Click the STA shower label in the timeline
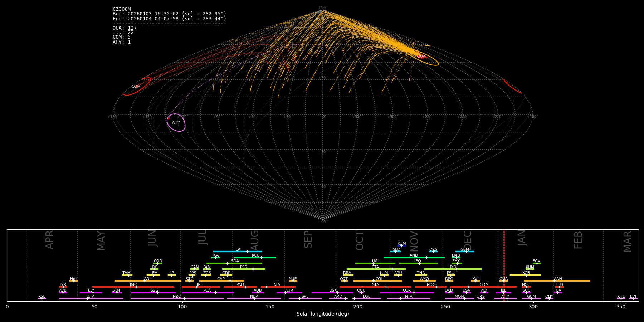The height and width of the screenshot is (322, 644). click(375, 285)
